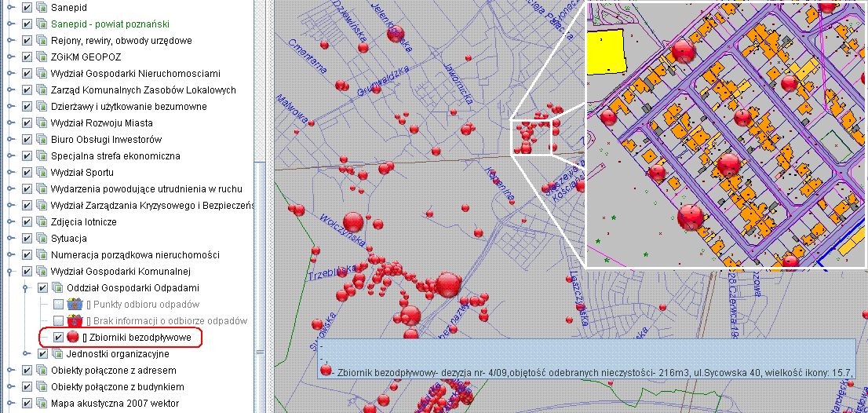Click the large red sphere near Wołczyńska street
The width and height of the screenshot is (868, 413).
coord(353,221)
